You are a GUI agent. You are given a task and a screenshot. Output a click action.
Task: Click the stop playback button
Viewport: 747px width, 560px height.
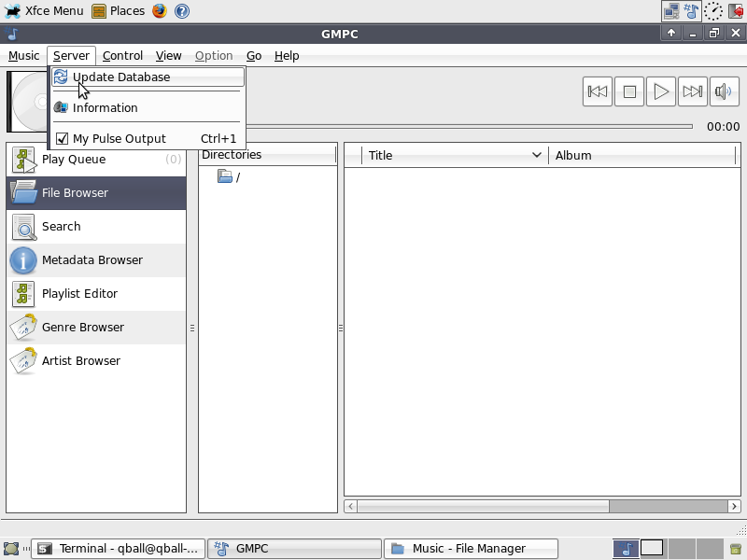(x=629, y=91)
